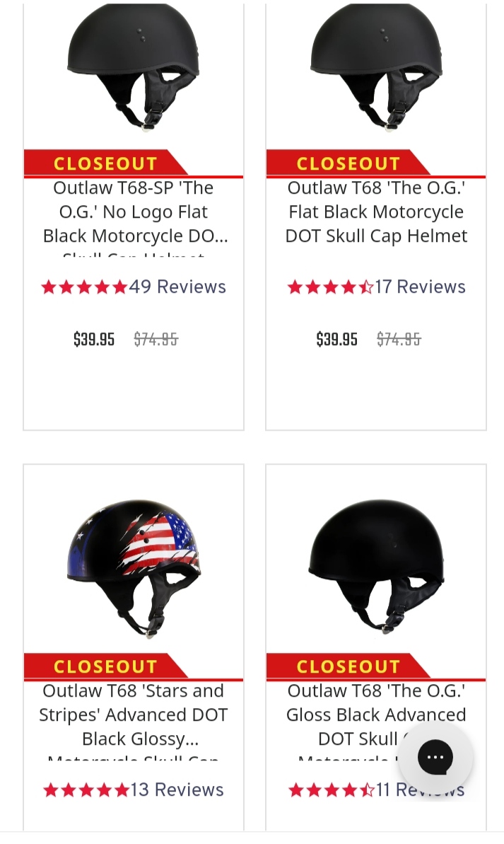Click the star rating on Gloss Black helmet
The image size is (504, 844).
(x=331, y=790)
